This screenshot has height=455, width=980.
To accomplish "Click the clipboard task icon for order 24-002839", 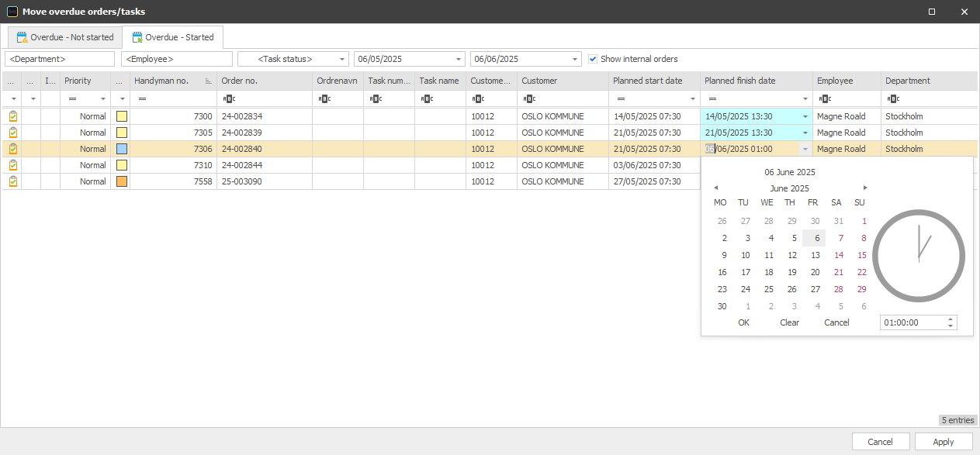I will [12, 133].
